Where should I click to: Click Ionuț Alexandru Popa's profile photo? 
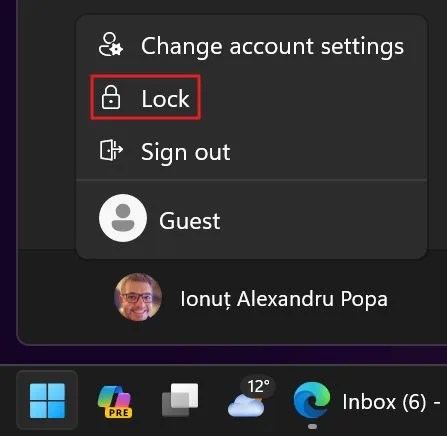[x=138, y=297]
